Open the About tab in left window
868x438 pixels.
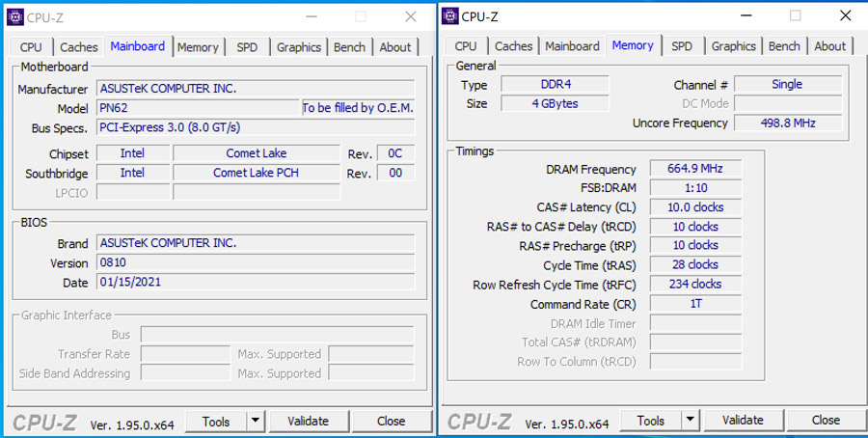pyautogui.click(x=395, y=47)
